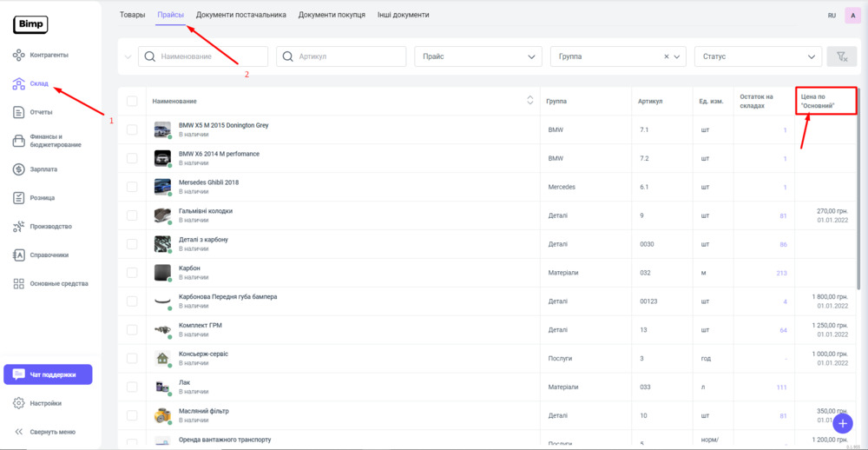Select the Зарплата salary icon
This screenshot has height=450, width=868.
point(18,169)
